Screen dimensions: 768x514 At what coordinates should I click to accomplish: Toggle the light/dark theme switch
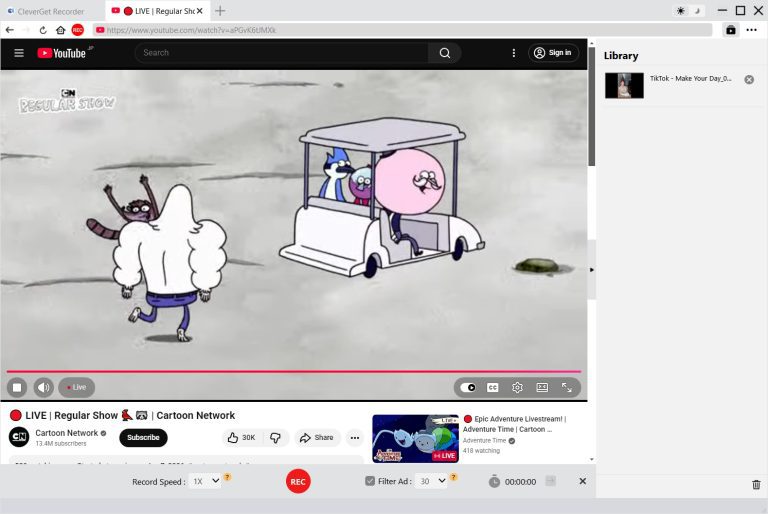click(690, 11)
